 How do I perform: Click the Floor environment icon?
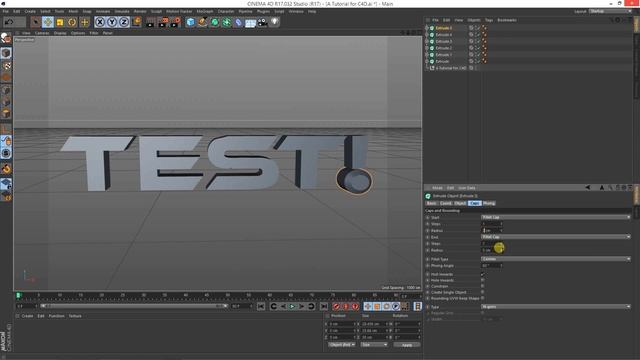(x=250, y=22)
